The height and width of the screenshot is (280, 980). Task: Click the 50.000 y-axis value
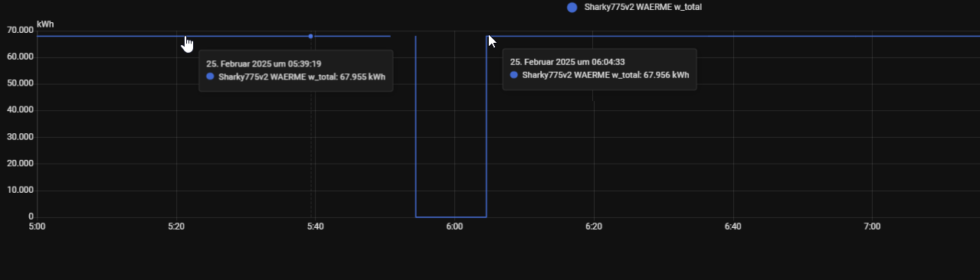point(19,83)
